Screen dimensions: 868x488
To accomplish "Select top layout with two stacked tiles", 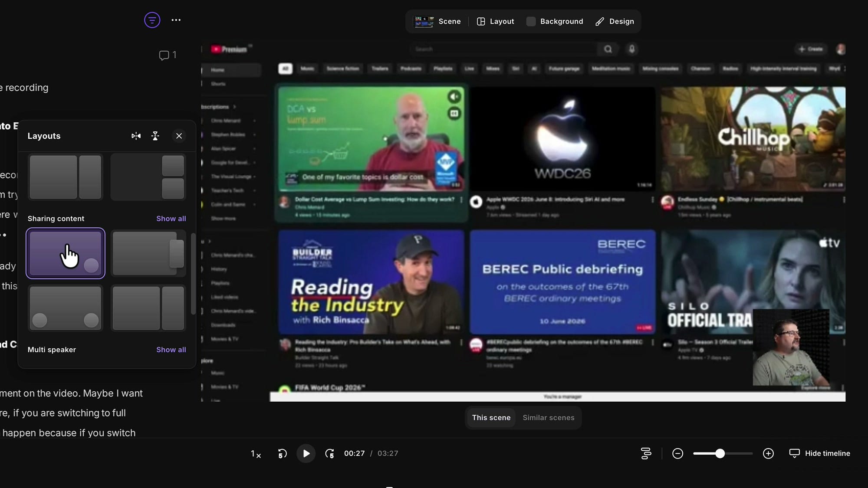I will tap(148, 177).
